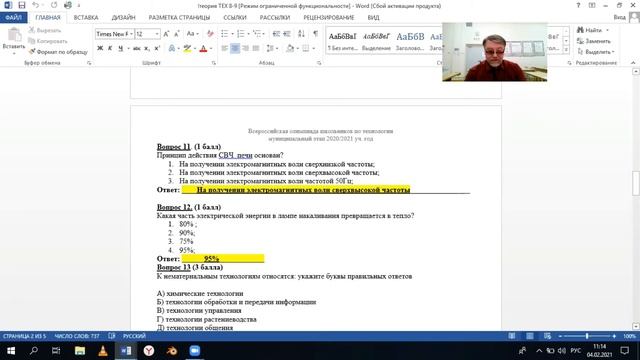
Task: Toggle superscript x² formatting
Action: pyautogui.click(x=158, y=48)
